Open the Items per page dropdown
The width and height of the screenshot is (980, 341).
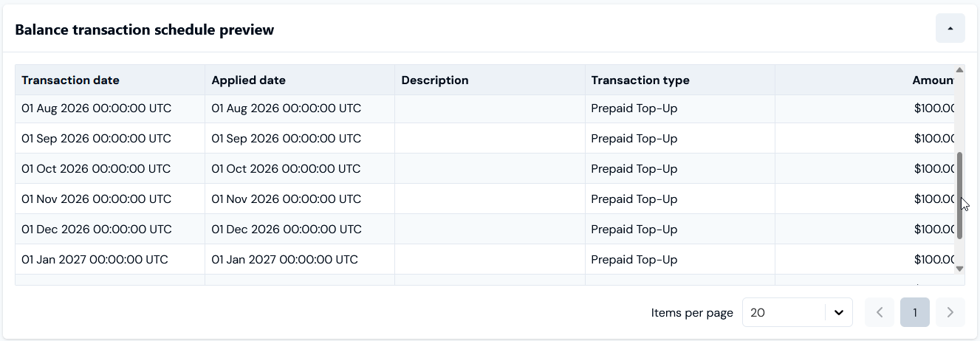[797, 312]
